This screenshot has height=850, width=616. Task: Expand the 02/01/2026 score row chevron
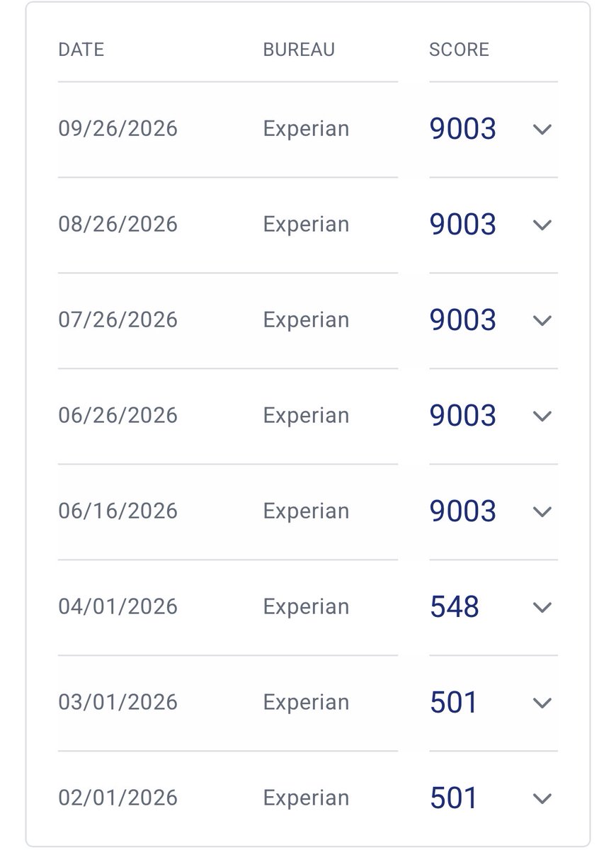point(542,799)
